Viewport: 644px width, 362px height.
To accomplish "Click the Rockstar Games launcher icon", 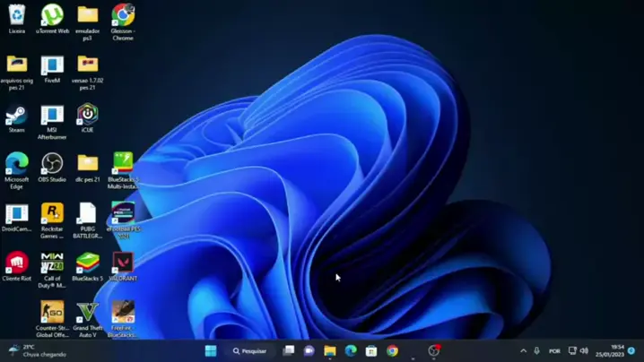I will click(52, 213).
